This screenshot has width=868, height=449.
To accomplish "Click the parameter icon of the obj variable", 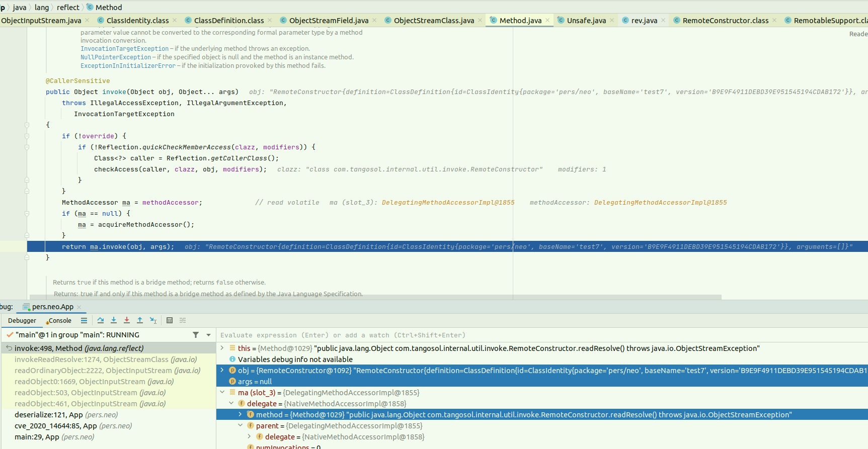I will coord(232,370).
